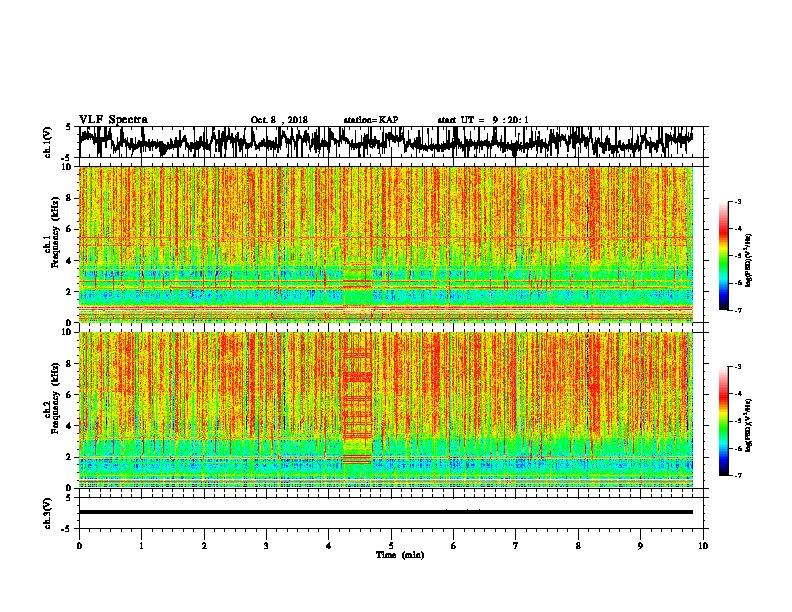
Task: Click time axis tick label "9"
Action: tap(640, 546)
